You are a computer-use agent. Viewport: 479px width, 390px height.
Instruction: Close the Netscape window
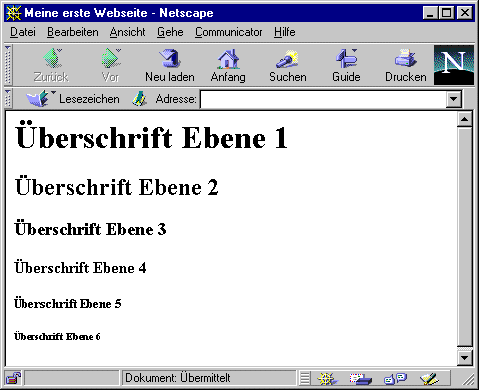tap(465, 13)
